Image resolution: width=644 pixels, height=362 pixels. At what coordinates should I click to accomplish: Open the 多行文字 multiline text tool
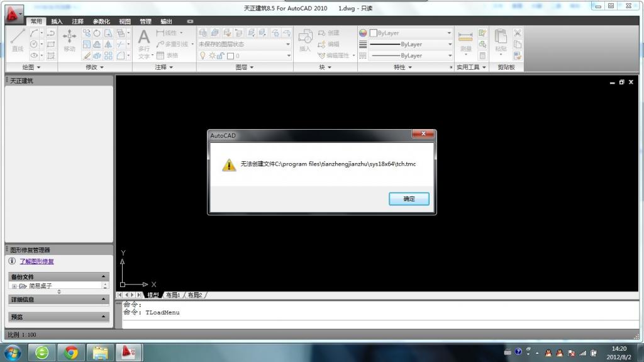pos(144,43)
